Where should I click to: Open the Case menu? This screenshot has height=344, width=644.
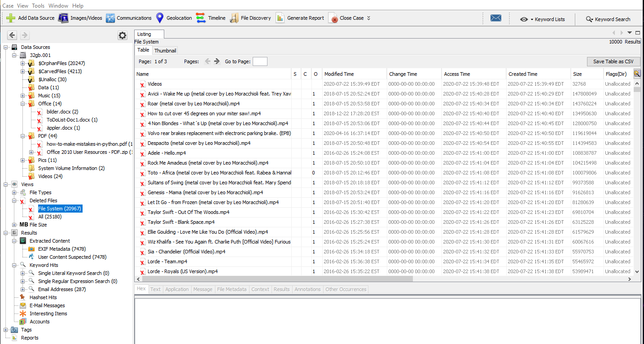(x=8, y=6)
